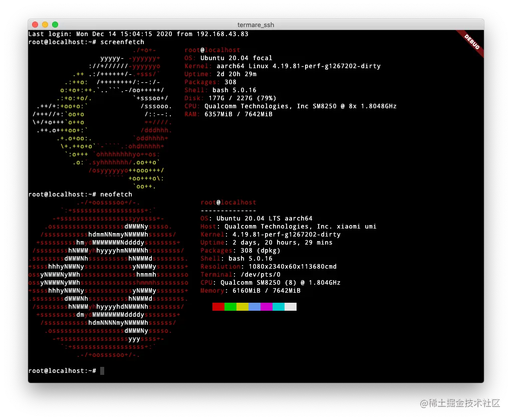Place cursor at the bottom shell prompt
512x420 pixels.
point(102,371)
